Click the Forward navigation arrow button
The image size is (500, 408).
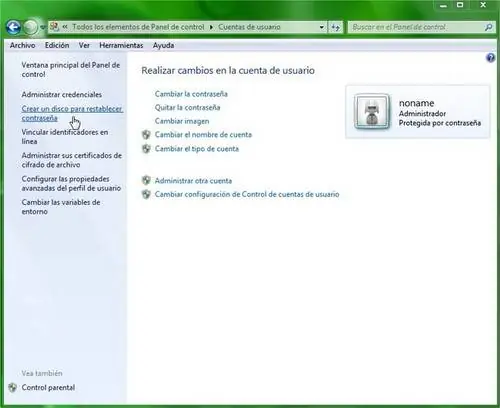(x=30, y=27)
